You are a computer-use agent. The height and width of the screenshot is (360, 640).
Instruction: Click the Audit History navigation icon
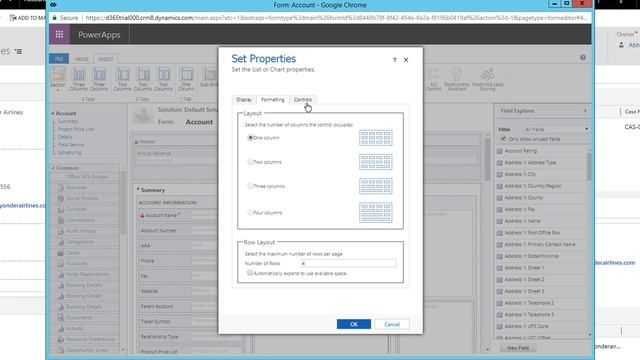61,231
